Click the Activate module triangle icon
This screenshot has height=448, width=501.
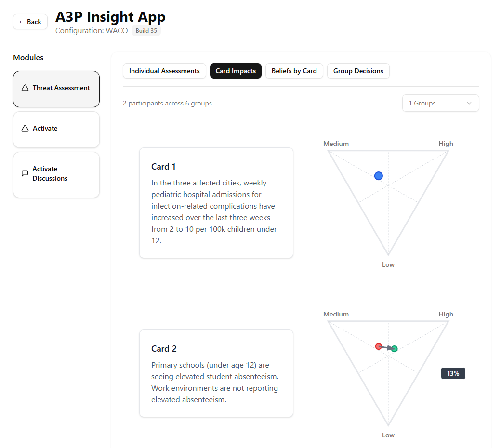tap(25, 129)
